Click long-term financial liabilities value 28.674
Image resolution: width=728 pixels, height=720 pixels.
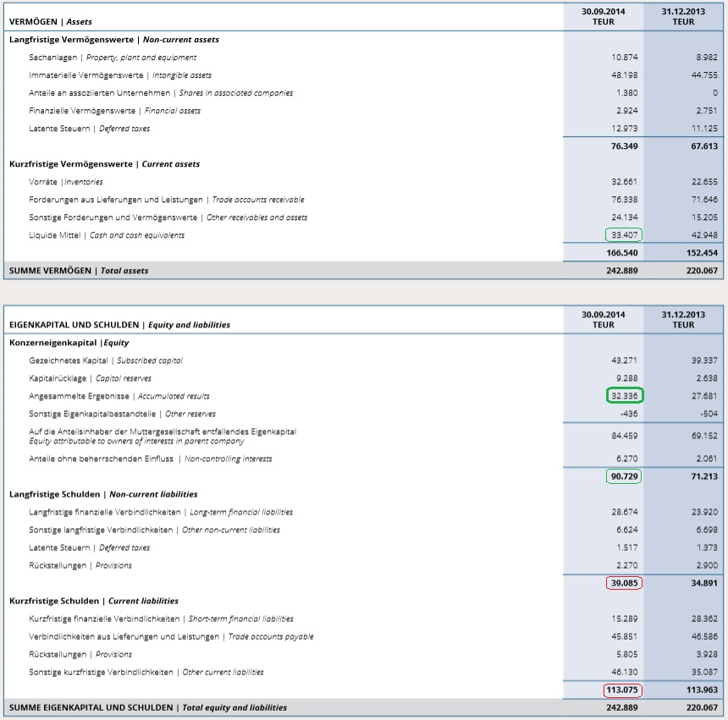coord(625,512)
